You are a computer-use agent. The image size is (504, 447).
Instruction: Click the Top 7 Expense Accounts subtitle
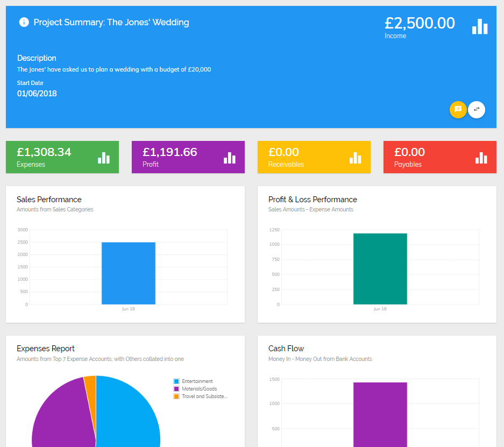pos(100,359)
